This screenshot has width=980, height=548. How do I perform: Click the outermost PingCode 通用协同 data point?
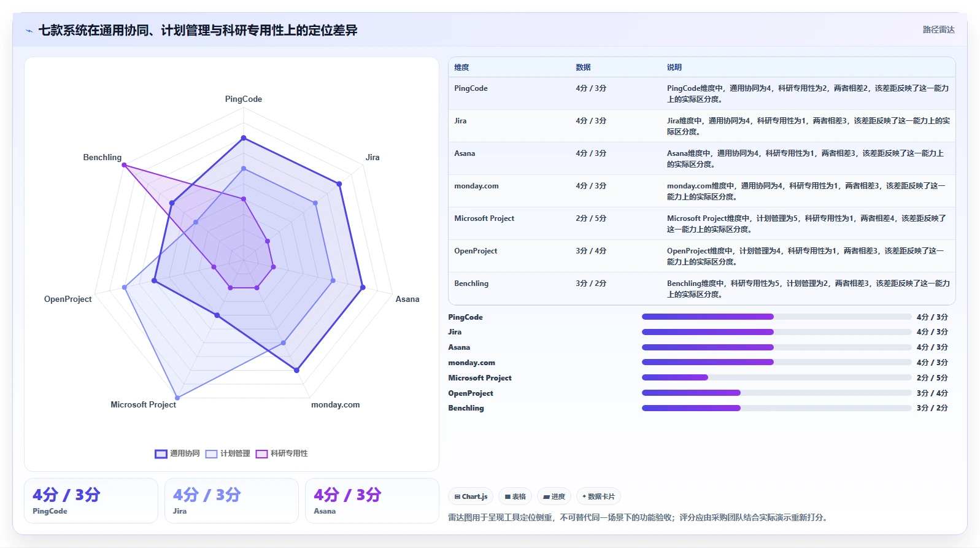(244, 138)
